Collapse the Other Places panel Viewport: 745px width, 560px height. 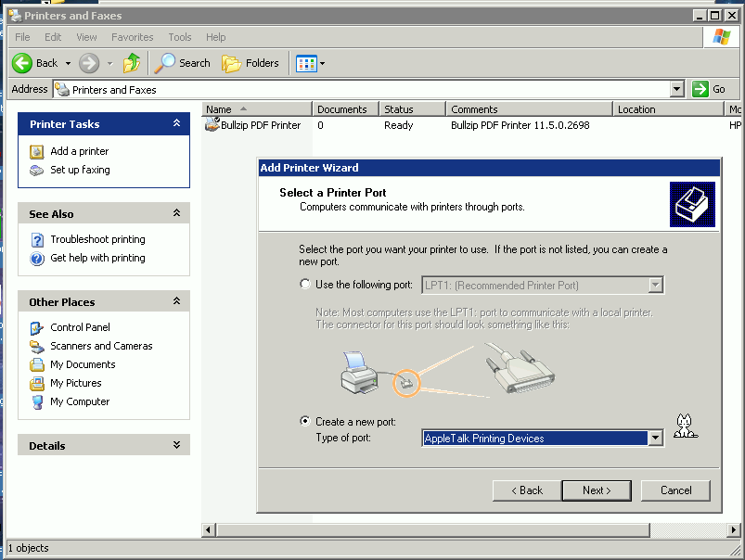click(x=177, y=300)
